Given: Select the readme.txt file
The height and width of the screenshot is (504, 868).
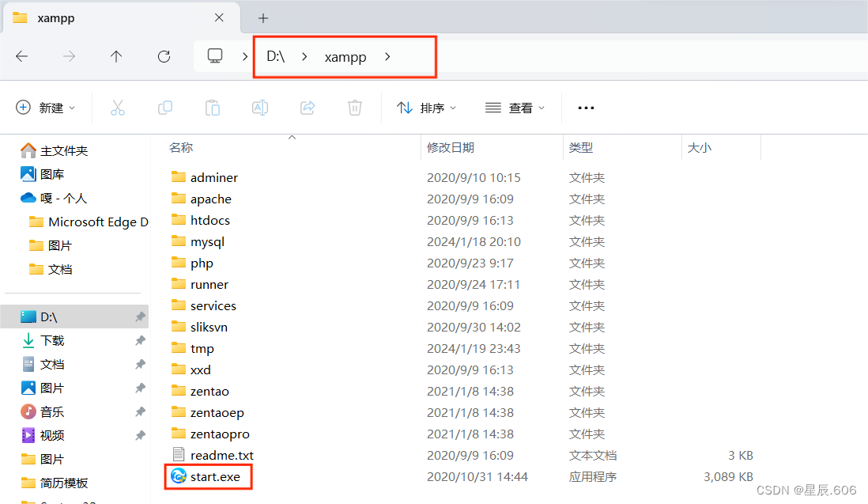Looking at the screenshot, I should point(213,455).
